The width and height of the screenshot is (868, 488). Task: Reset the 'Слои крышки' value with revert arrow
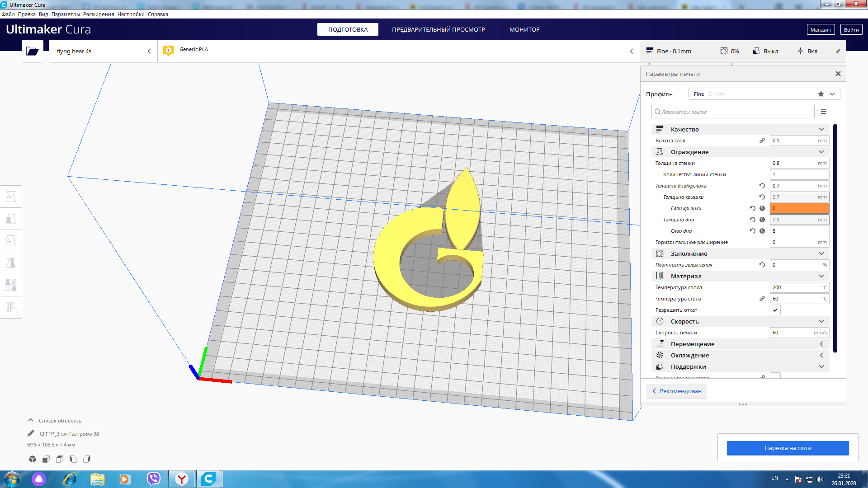(x=752, y=208)
